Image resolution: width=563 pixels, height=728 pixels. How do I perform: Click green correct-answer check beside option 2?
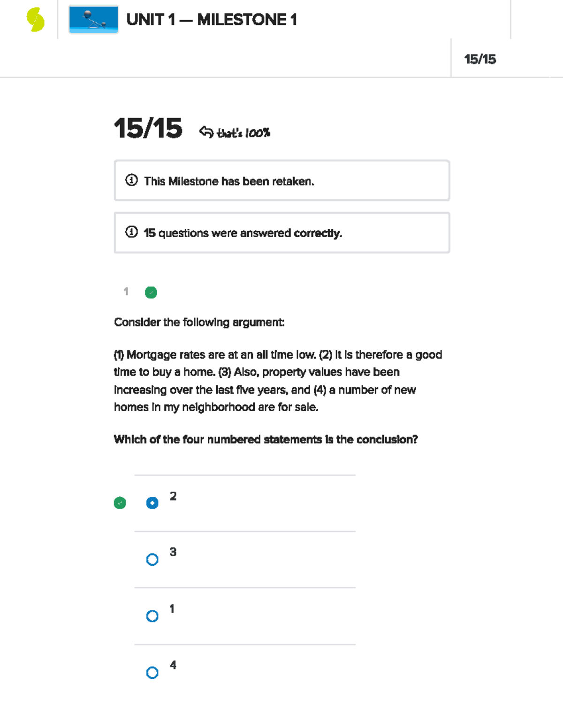coord(120,503)
